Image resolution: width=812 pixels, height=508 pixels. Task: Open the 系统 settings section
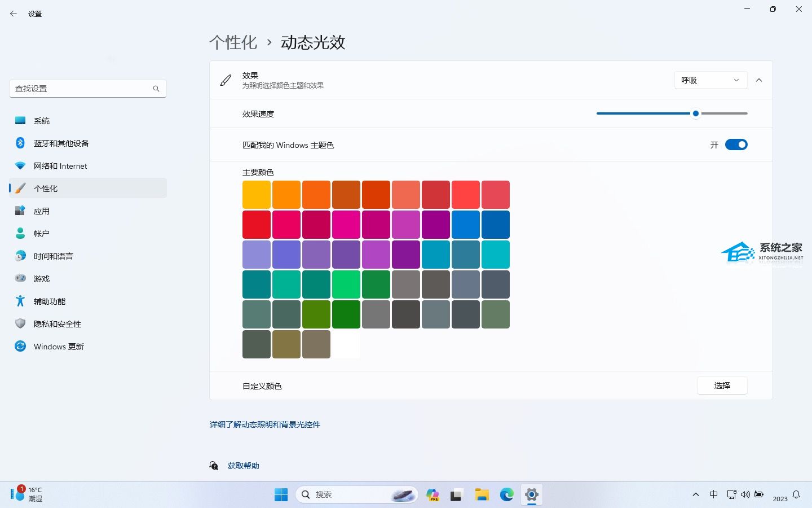tap(42, 120)
